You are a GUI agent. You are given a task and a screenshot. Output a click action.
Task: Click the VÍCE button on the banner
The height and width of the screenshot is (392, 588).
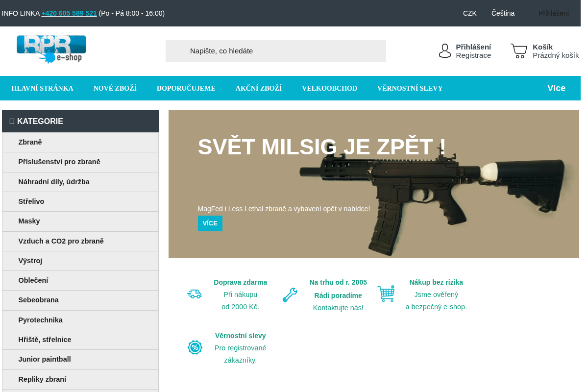click(210, 223)
